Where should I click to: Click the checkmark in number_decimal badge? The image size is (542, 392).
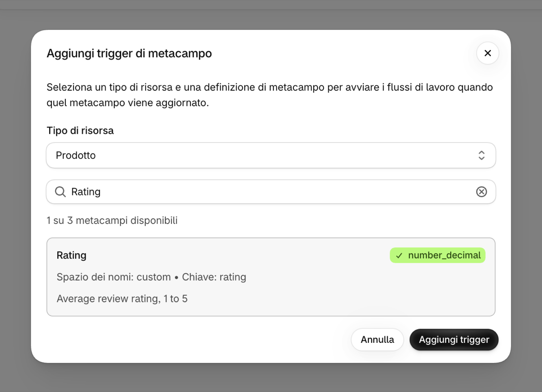point(399,256)
